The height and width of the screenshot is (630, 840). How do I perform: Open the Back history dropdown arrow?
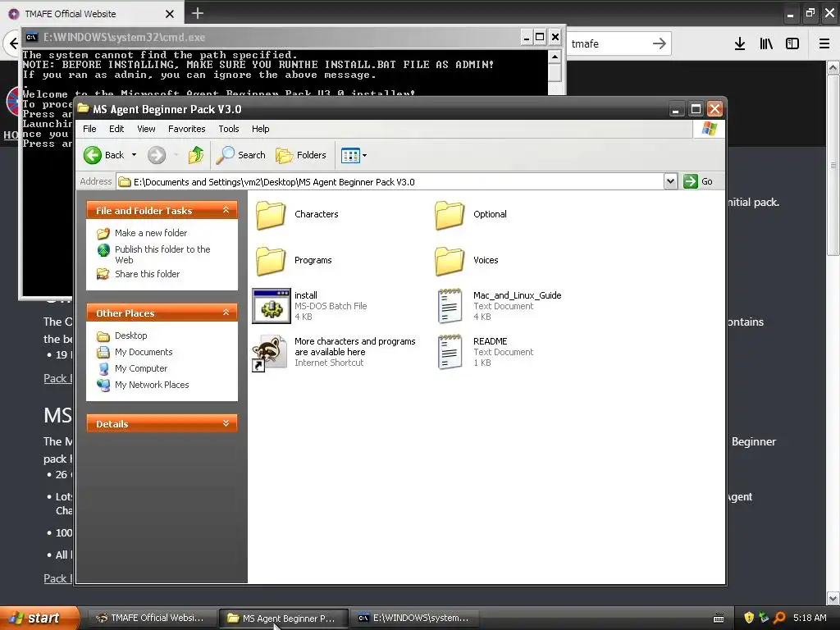coord(134,155)
